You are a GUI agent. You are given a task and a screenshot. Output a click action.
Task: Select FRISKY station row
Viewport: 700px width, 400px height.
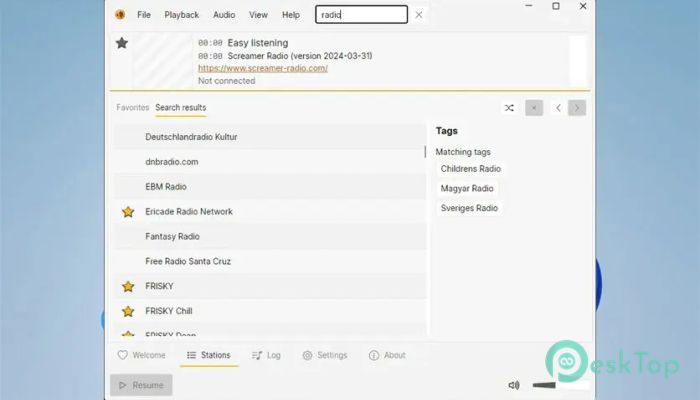270,286
